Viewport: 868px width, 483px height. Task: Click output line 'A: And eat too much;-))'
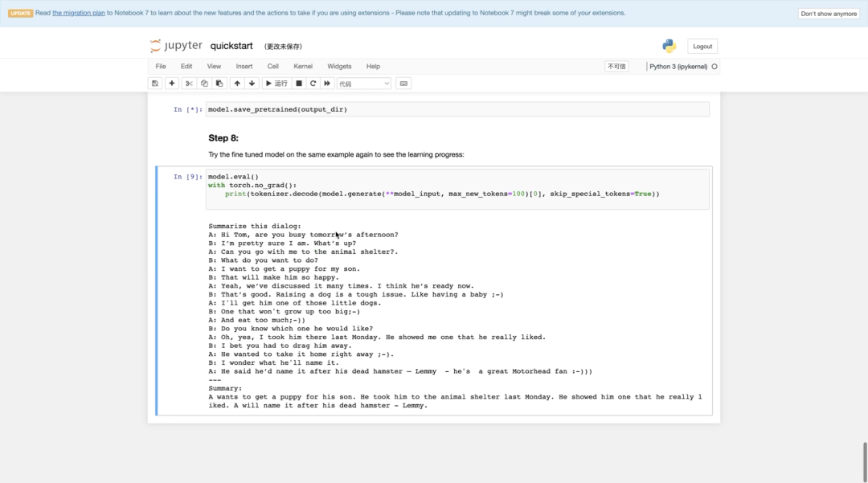pos(257,321)
